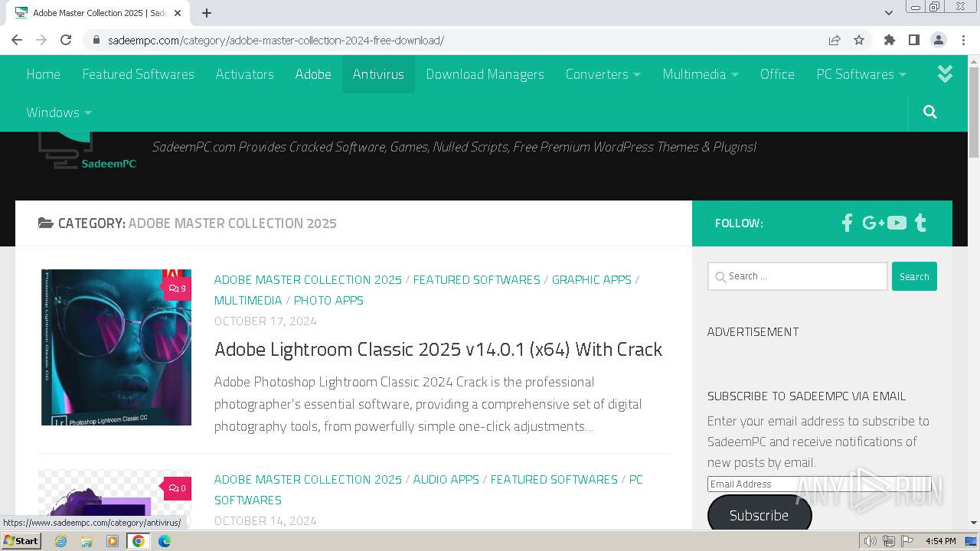The width and height of the screenshot is (980, 551).
Task: Click the teal Search button
Action: [x=914, y=276]
